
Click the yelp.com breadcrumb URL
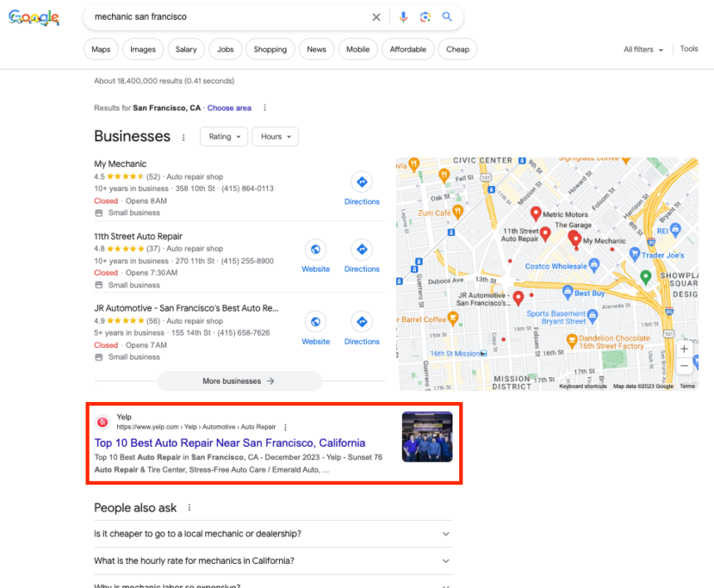coord(196,427)
